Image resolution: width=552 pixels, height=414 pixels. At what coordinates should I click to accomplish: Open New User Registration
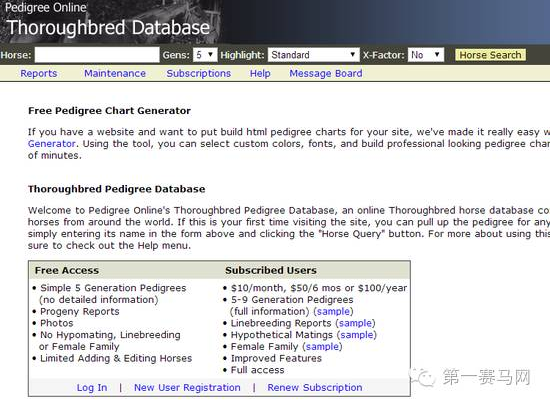[x=187, y=387]
